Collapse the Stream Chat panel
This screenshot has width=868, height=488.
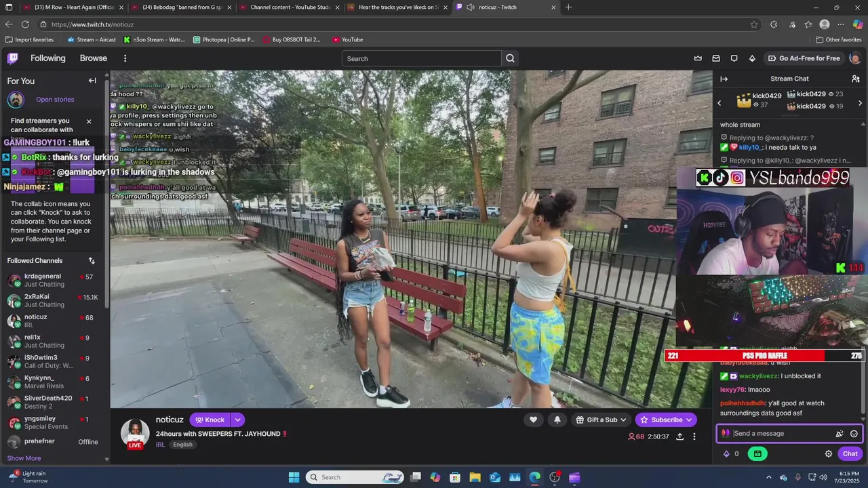724,79
